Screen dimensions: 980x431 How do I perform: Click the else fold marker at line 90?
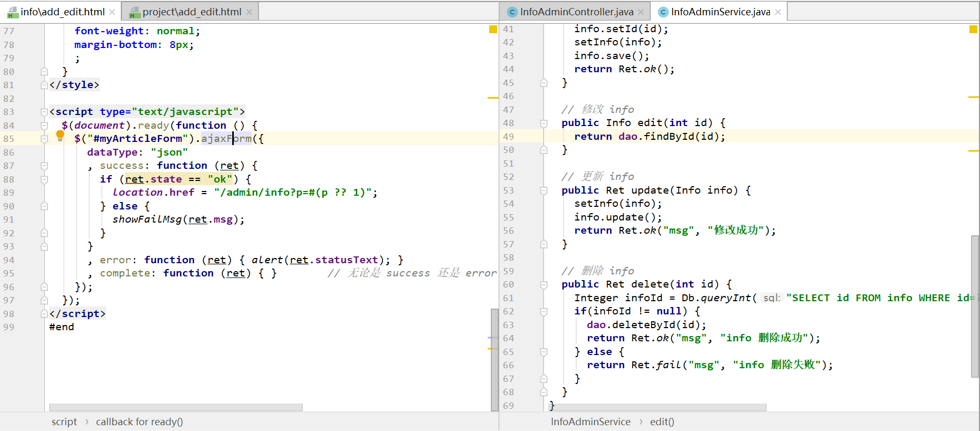[x=44, y=206]
